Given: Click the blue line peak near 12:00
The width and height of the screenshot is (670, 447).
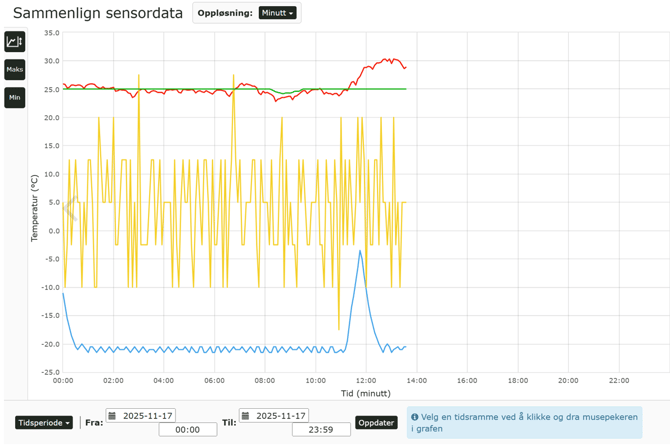Looking at the screenshot, I should (x=360, y=250).
